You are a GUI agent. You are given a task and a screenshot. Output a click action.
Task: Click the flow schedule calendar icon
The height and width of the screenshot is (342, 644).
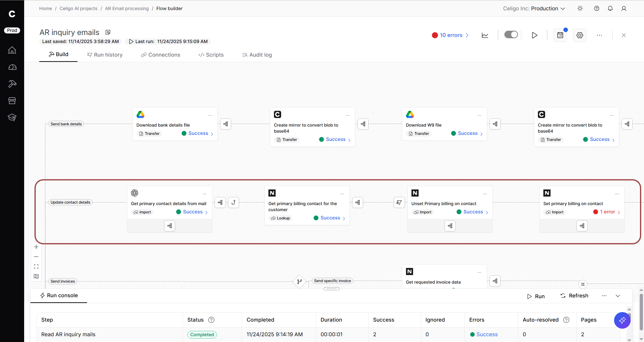coord(560,35)
